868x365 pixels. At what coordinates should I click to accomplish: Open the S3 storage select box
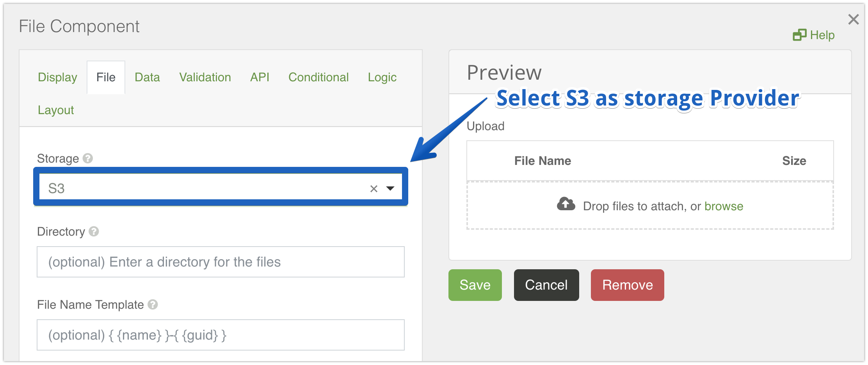(203, 188)
